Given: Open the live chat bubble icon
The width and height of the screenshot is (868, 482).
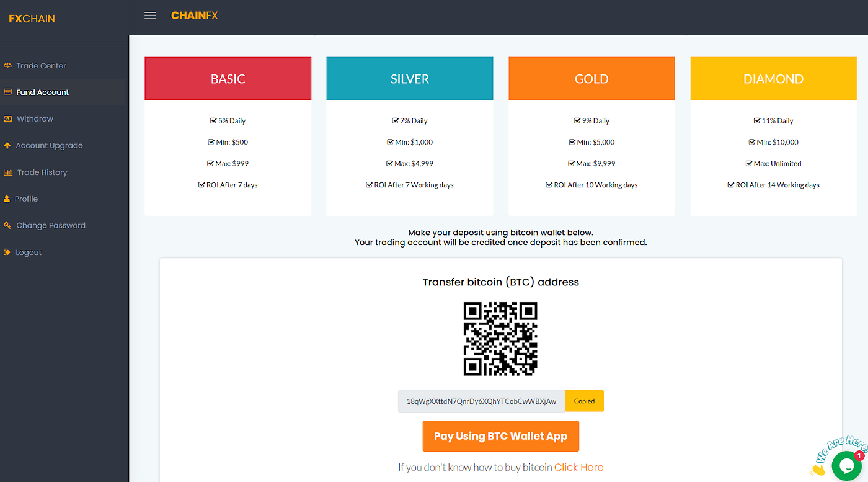Looking at the screenshot, I should coord(846,466).
